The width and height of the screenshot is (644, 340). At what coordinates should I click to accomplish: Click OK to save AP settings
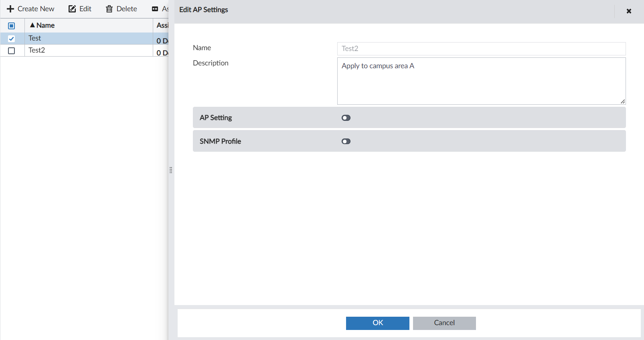click(x=378, y=323)
